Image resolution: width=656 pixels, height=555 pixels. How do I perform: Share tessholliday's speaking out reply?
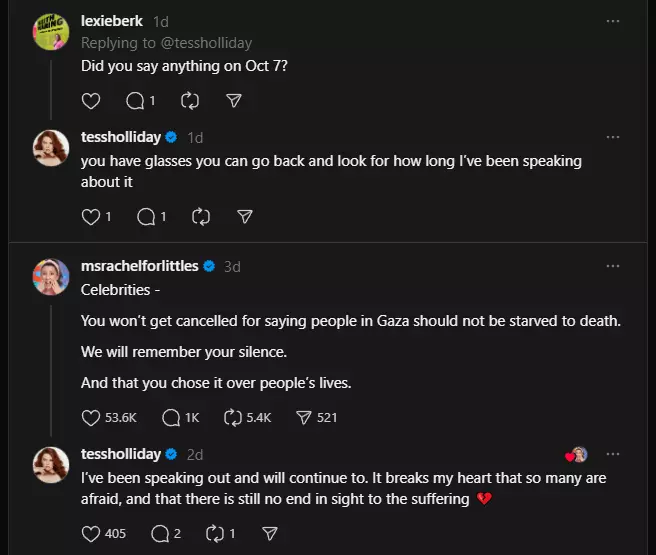pyautogui.click(x=270, y=533)
